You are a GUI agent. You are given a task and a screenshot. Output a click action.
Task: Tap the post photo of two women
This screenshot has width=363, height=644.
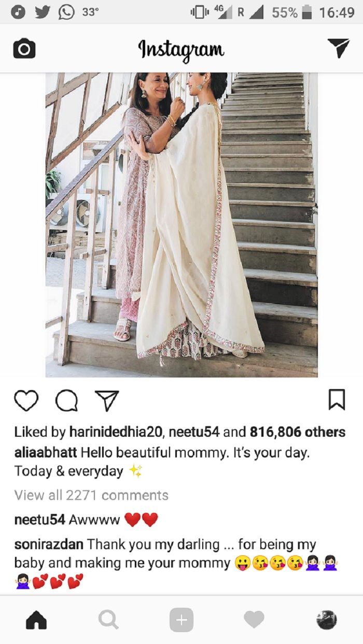[181, 225]
